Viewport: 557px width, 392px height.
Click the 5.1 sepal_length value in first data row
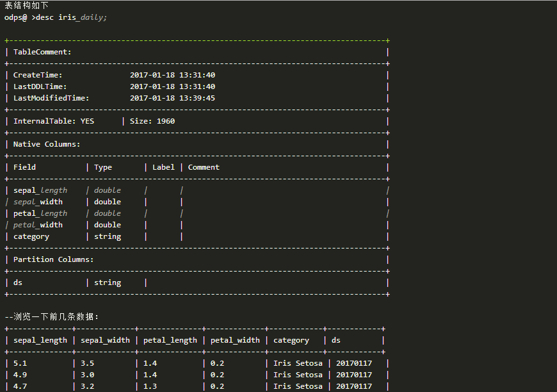click(20, 363)
